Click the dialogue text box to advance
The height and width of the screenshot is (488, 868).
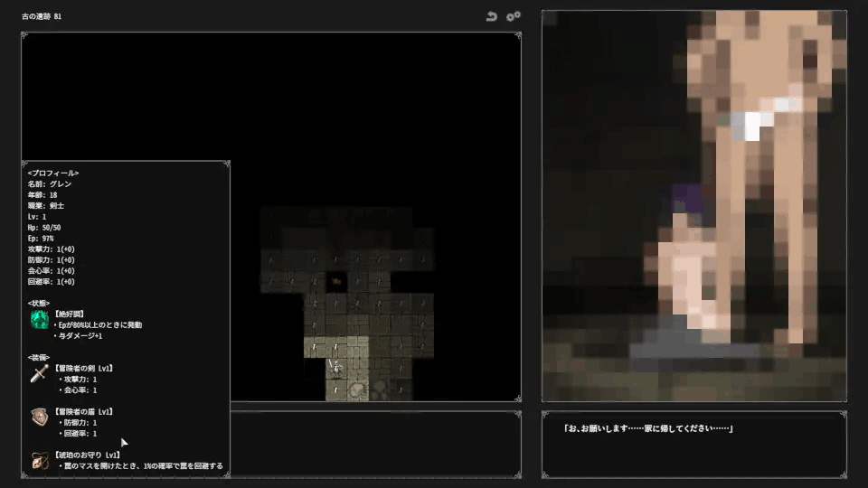pyautogui.click(x=693, y=444)
